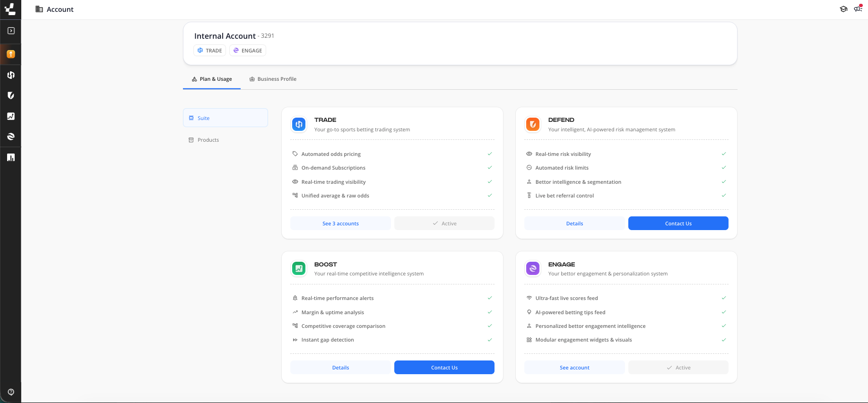
Task: Open the graduation cap learning icon
Action: pyautogui.click(x=843, y=9)
